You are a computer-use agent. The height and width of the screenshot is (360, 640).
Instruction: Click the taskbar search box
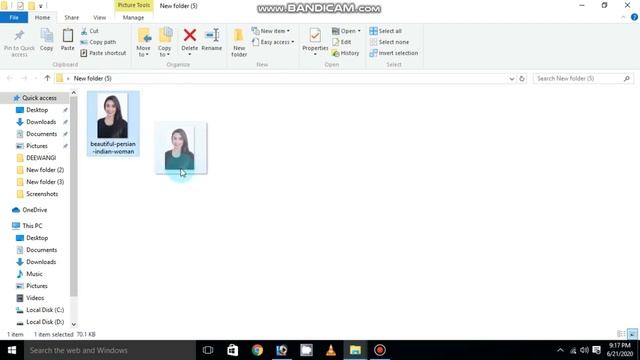tap(110, 350)
